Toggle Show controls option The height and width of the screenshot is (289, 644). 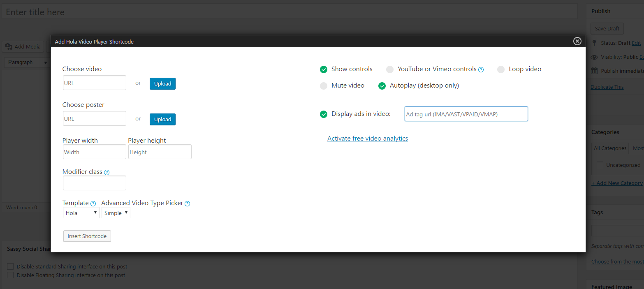[x=324, y=69]
